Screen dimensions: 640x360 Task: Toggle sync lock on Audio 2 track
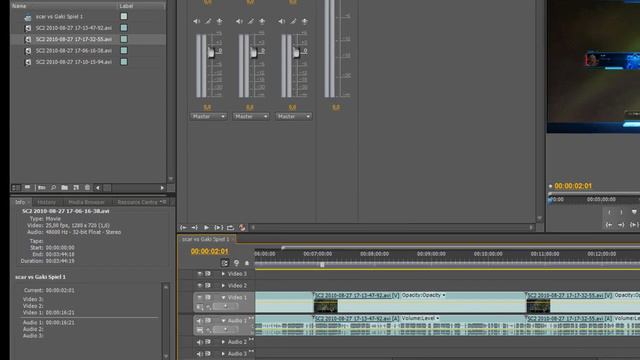208,342
